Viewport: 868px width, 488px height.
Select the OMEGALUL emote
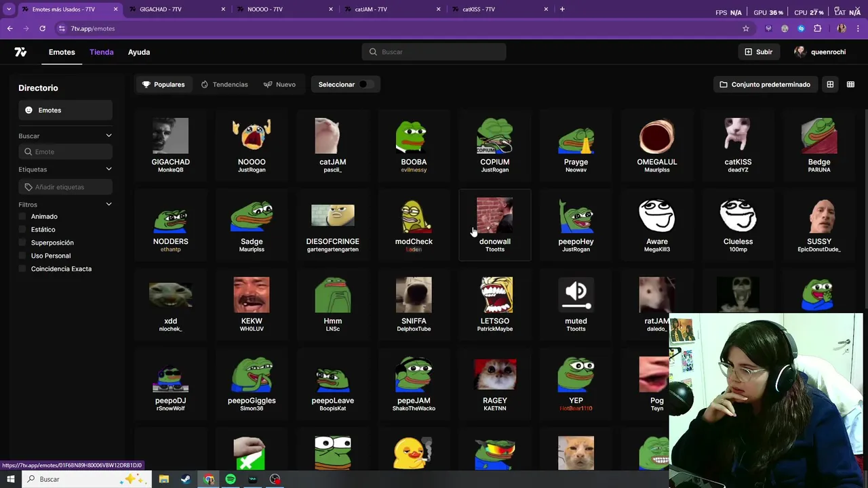657,145
